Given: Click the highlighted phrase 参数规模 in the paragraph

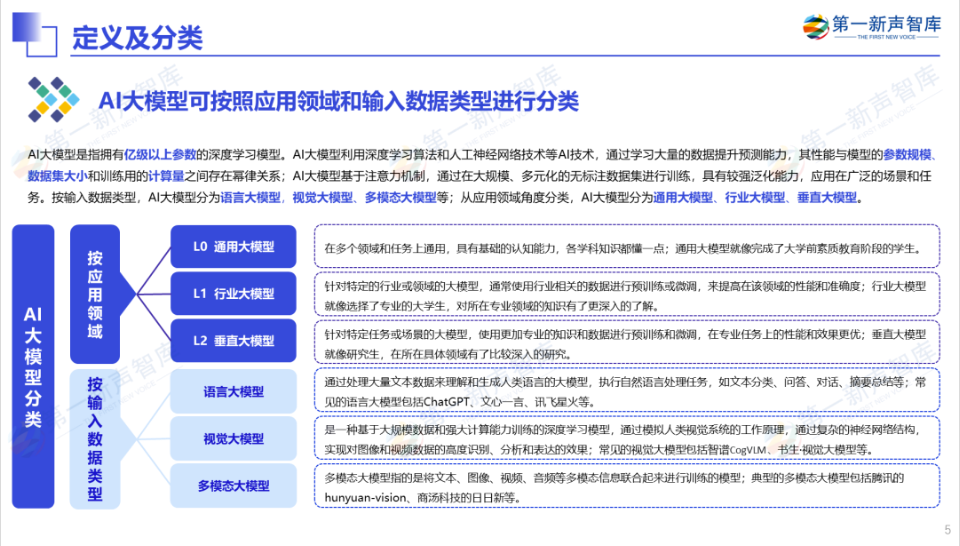Looking at the screenshot, I should pyautogui.click(x=907, y=154).
